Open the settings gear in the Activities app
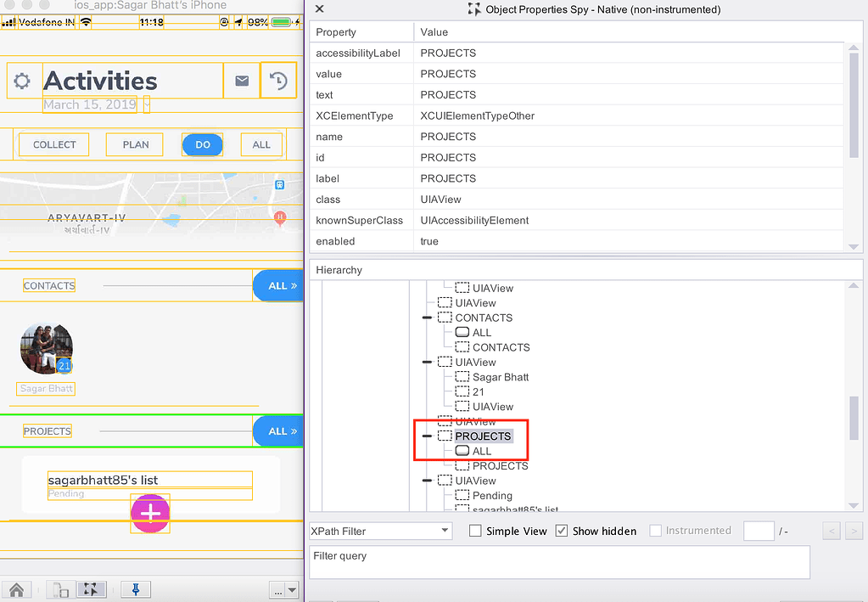 click(x=23, y=81)
